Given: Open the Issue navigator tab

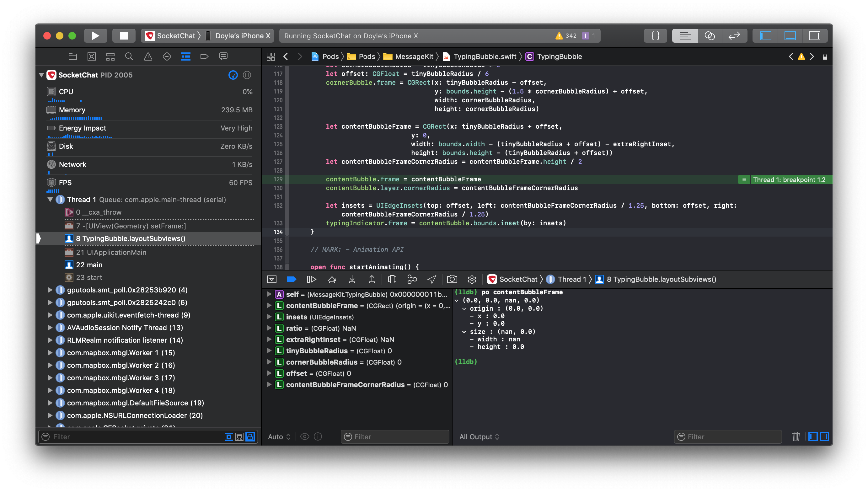Looking at the screenshot, I should click(x=148, y=56).
